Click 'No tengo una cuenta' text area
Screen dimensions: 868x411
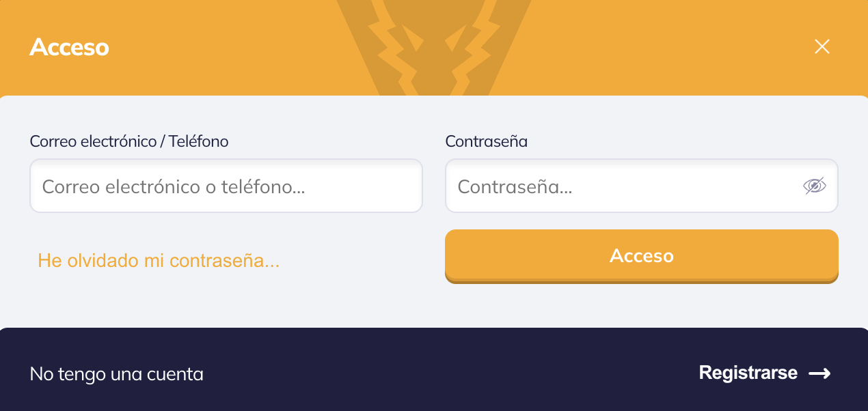[x=116, y=373]
